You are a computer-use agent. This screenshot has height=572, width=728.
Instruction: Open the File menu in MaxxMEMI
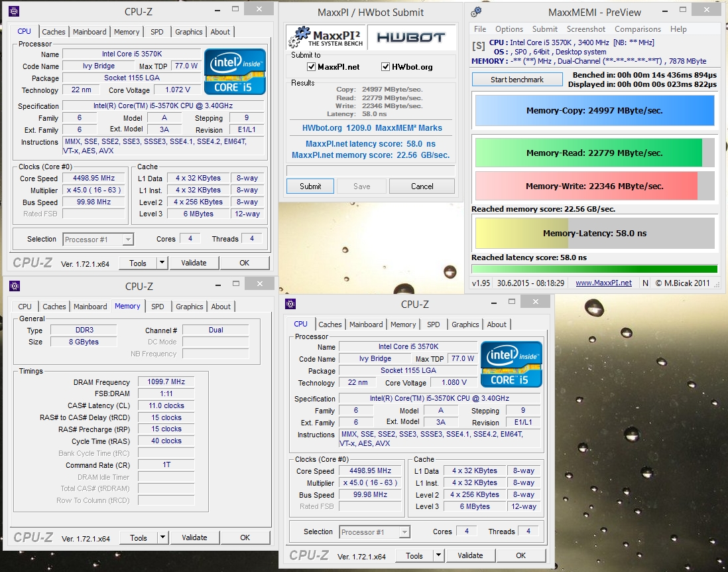(x=479, y=29)
